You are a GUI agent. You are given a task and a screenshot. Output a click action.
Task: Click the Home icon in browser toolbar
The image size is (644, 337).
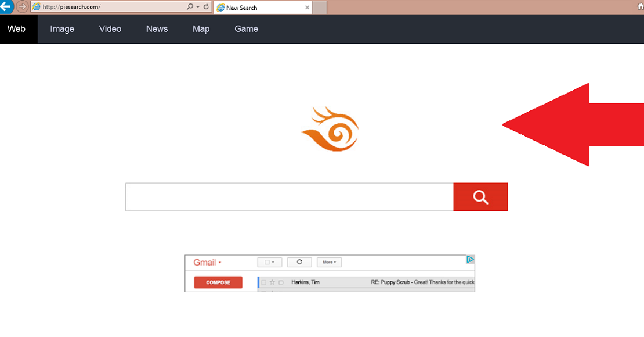point(641,6)
